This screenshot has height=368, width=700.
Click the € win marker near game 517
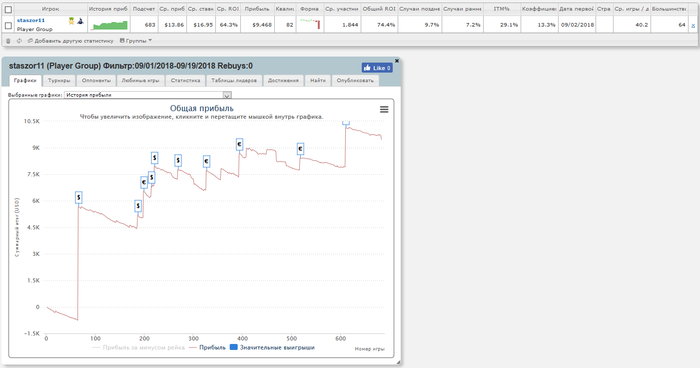[x=300, y=149]
